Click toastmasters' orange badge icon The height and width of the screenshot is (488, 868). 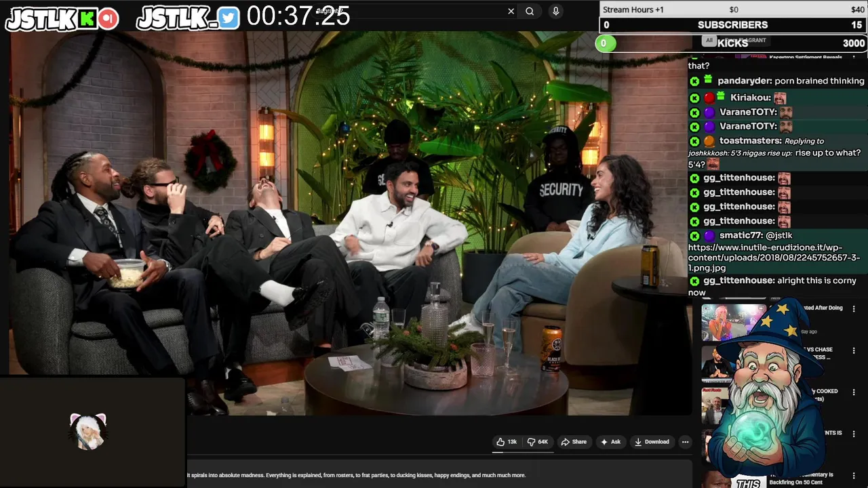coord(709,142)
